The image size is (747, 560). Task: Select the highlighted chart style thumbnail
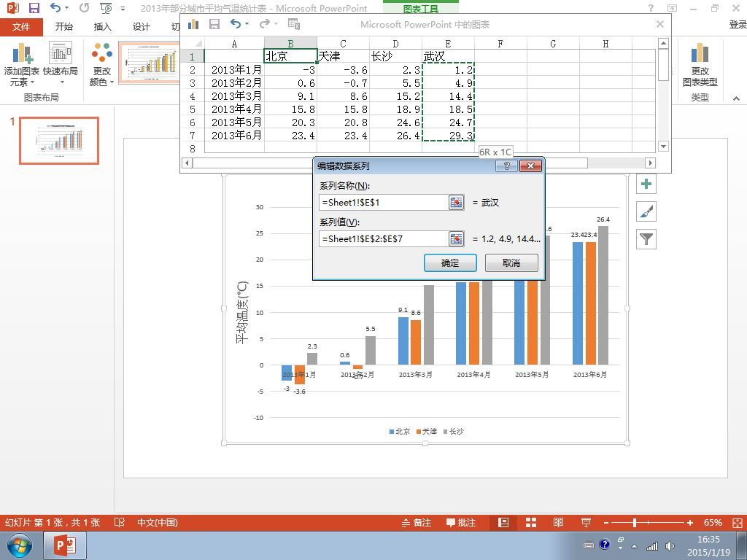pos(149,63)
